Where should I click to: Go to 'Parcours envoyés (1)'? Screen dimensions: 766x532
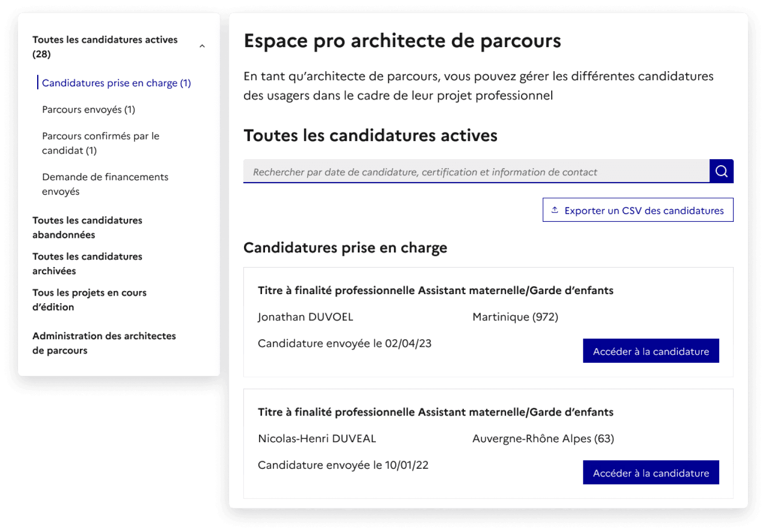tap(88, 109)
